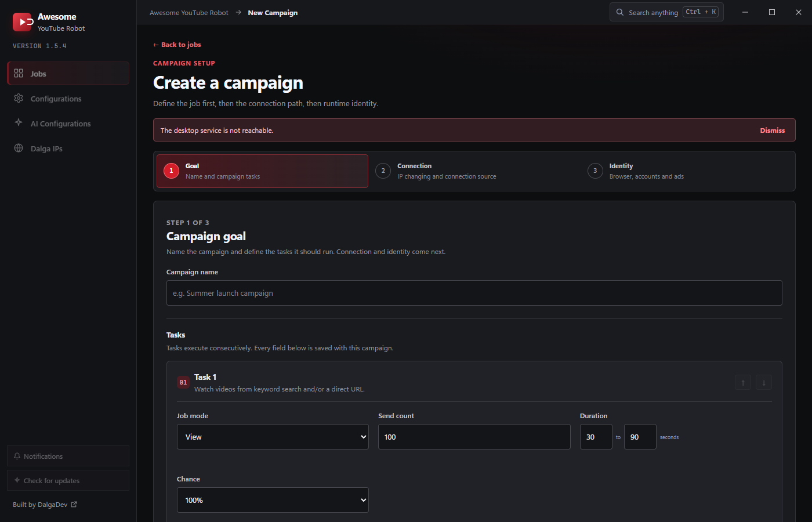Click the VERSION 1.5.4 label
Image resolution: width=812 pixels, height=522 pixels.
pyautogui.click(x=39, y=46)
